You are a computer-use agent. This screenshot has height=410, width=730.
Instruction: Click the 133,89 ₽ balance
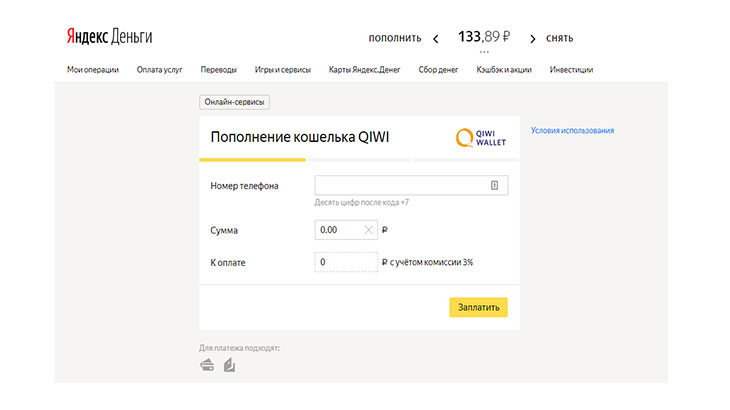(484, 36)
